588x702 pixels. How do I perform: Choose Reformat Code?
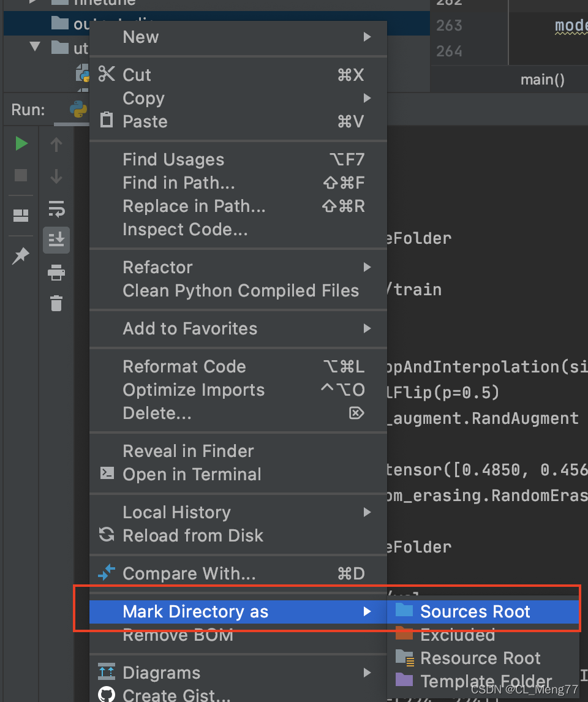[238, 367]
